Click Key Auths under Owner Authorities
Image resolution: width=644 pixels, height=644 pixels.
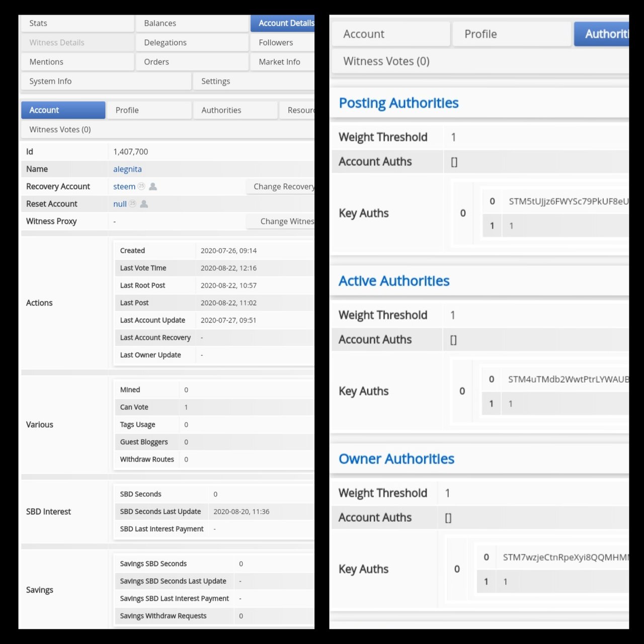pyautogui.click(x=363, y=569)
